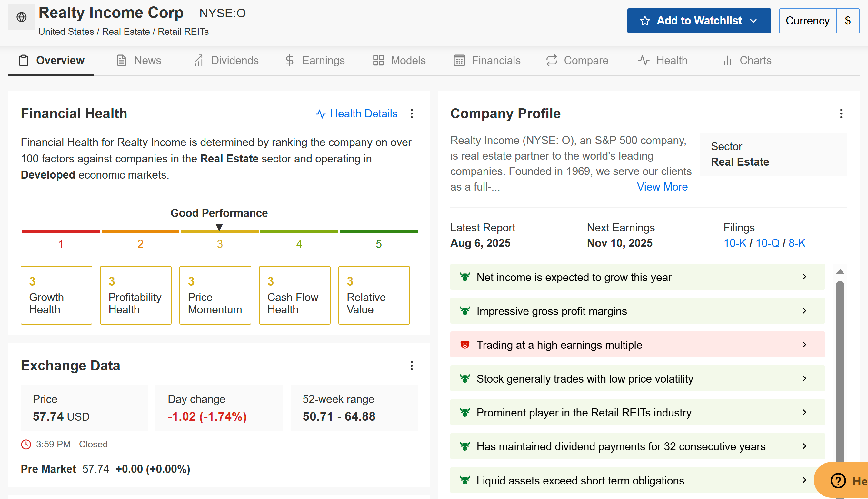Viewport: 868px width, 499px height.
Task: Click View More in Company Profile
Action: 662,187
